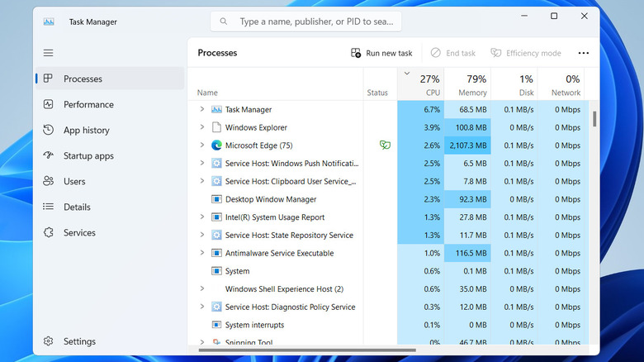This screenshot has height=362, width=644.
Task: Open the Settings gear icon
Action: click(49, 341)
